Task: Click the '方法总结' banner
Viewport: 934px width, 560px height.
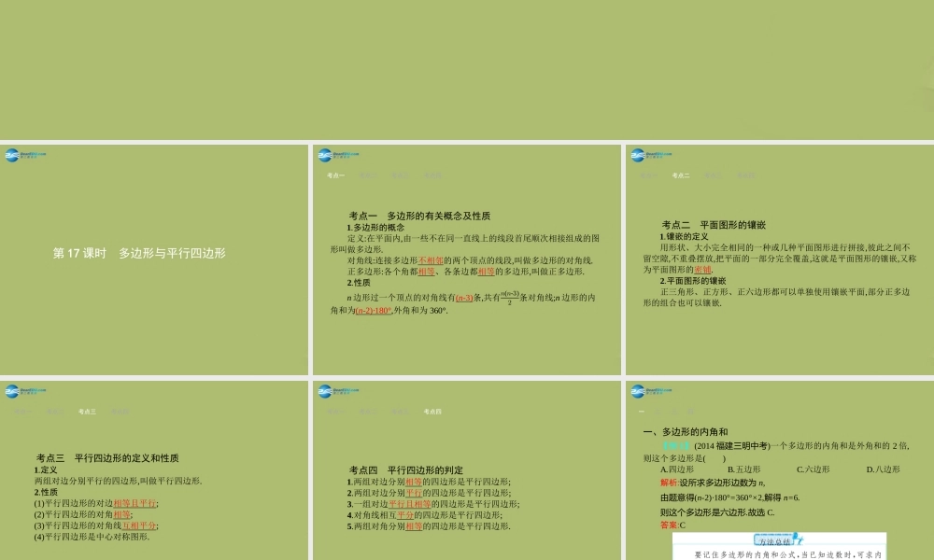Action: (778, 539)
